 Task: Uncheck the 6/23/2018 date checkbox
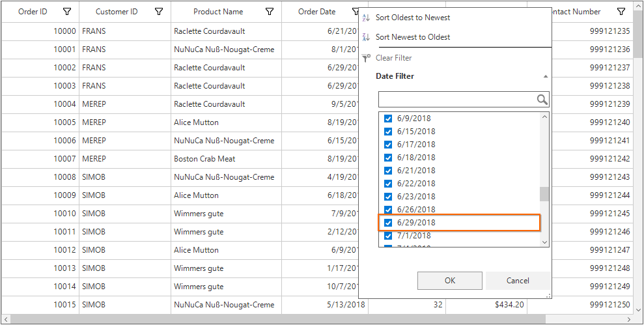pyautogui.click(x=387, y=197)
